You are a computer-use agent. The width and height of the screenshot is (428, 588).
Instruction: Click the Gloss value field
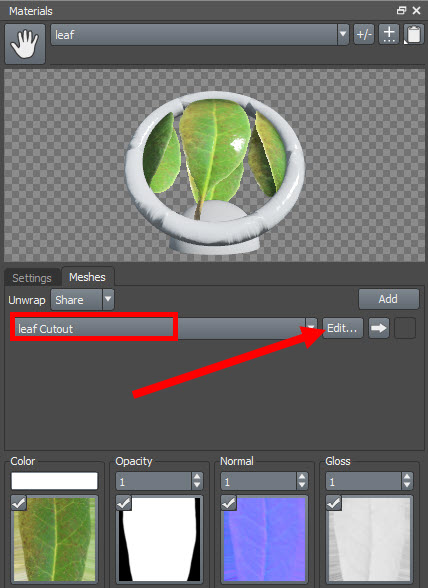[364, 482]
